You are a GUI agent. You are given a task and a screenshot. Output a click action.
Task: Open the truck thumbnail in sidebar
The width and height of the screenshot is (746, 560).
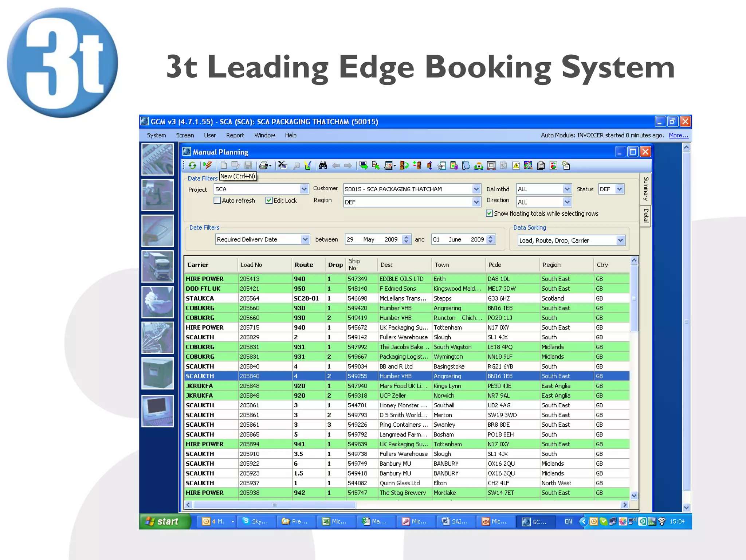[x=157, y=266]
